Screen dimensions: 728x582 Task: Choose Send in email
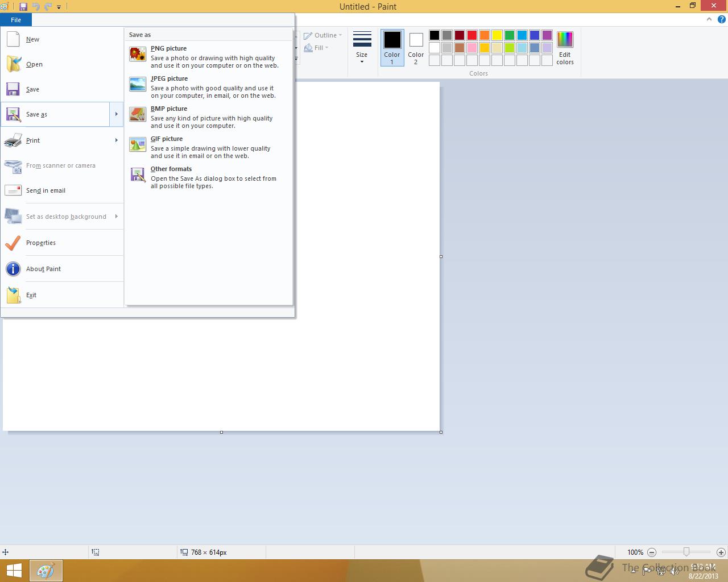click(62, 190)
